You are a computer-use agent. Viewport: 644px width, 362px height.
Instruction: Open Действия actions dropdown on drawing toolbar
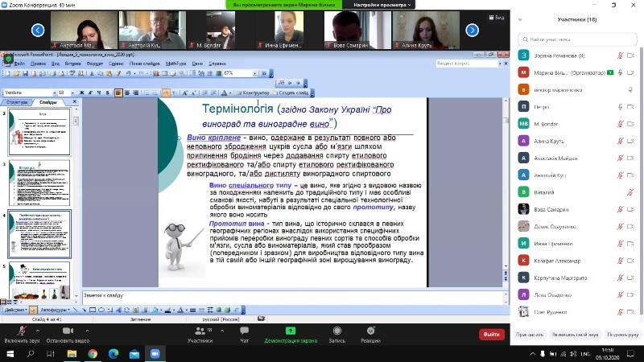(x=16, y=310)
